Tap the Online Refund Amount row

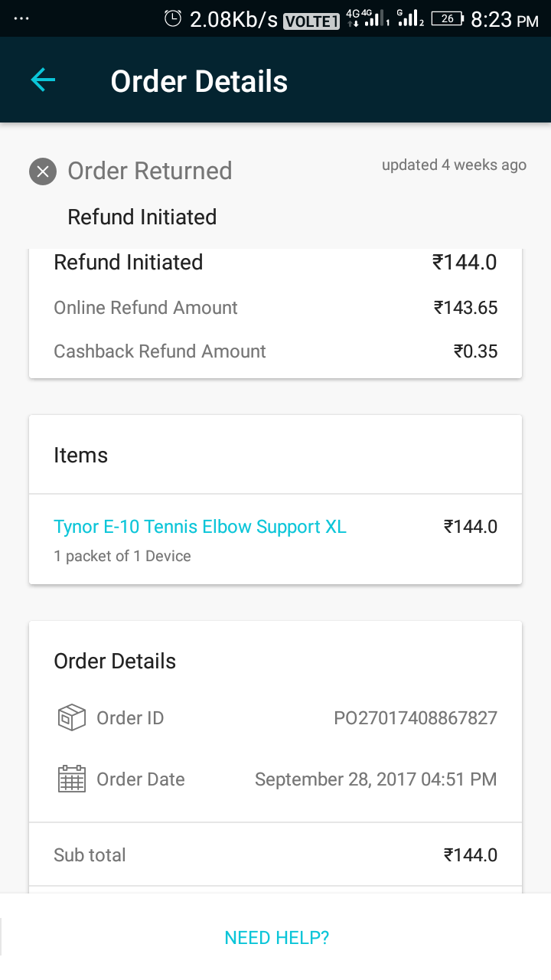275,308
